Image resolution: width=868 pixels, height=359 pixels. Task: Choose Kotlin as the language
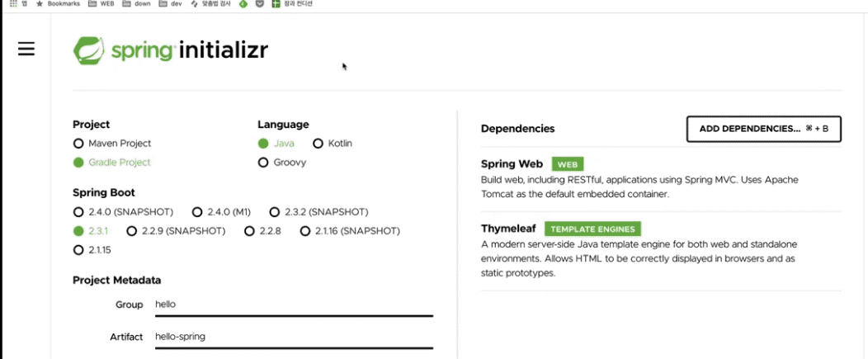pyautogui.click(x=333, y=144)
